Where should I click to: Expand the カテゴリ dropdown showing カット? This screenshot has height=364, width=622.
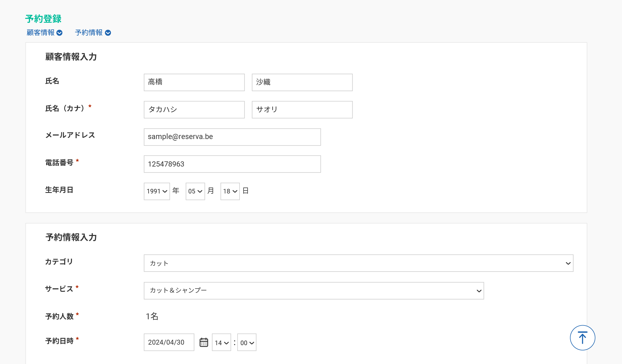click(x=358, y=263)
